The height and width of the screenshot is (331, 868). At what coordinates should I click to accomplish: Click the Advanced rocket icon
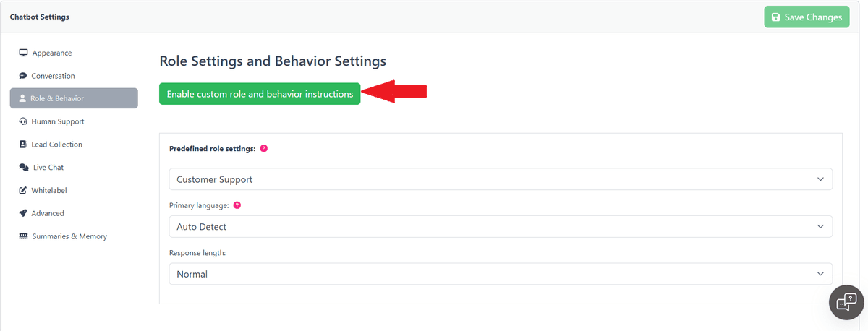[23, 213]
